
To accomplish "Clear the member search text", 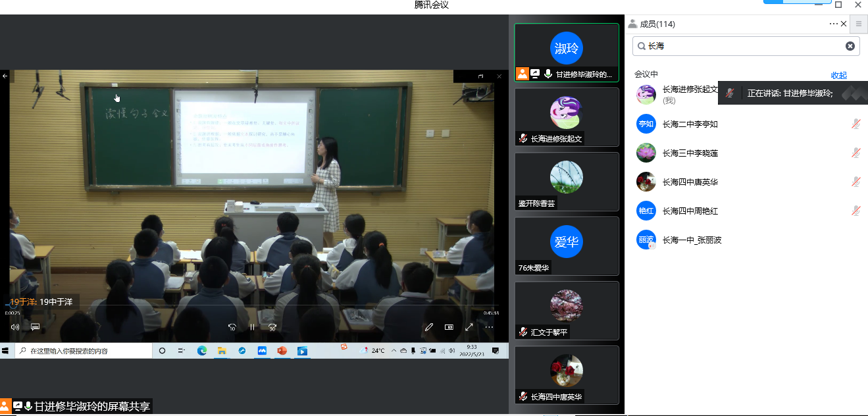I will (850, 46).
